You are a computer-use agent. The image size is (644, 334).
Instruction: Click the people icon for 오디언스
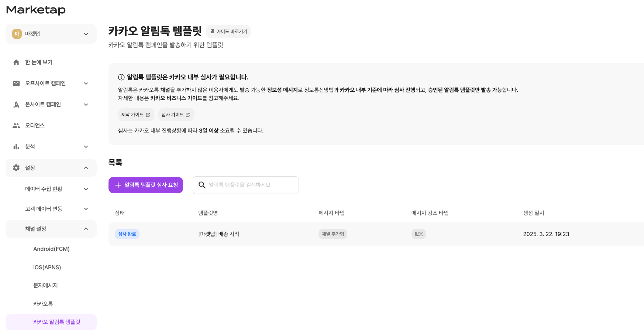(x=16, y=126)
